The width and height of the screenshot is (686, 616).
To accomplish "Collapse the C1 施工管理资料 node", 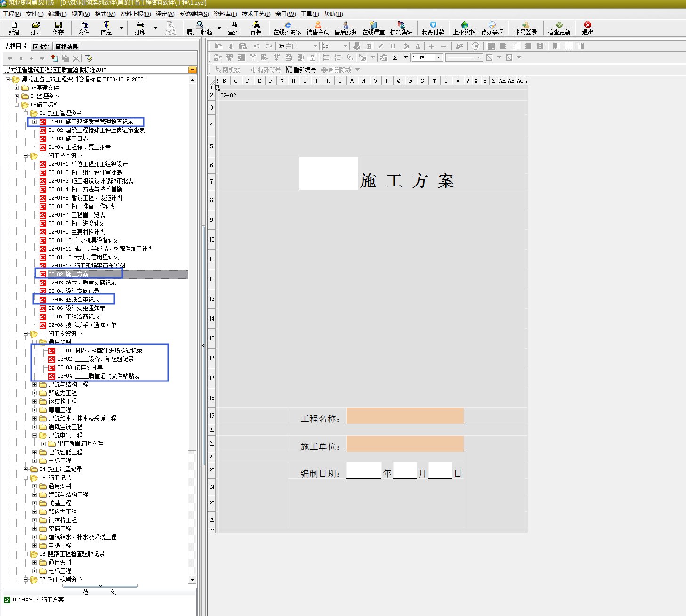I will [x=26, y=113].
